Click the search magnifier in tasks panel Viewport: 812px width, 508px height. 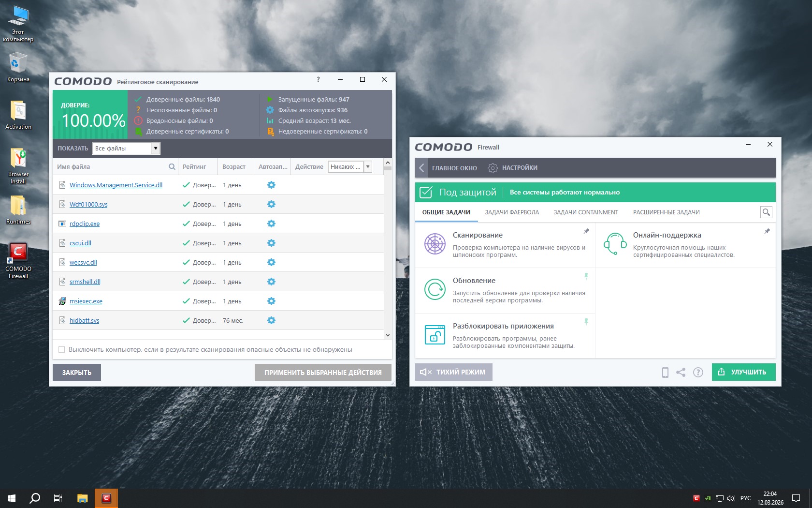[766, 212]
